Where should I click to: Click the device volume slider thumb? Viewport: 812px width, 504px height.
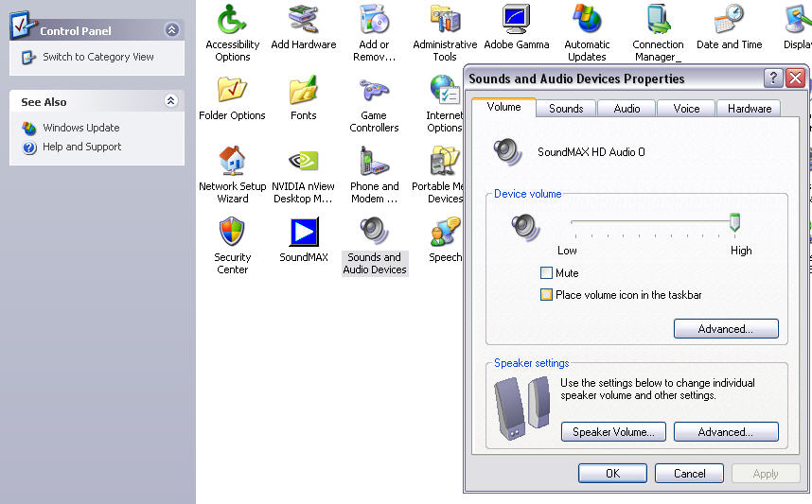click(x=734, y=222)
